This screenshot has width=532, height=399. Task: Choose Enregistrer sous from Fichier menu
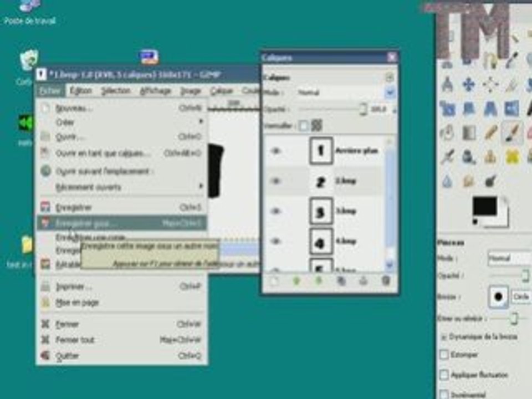point(121,223)
